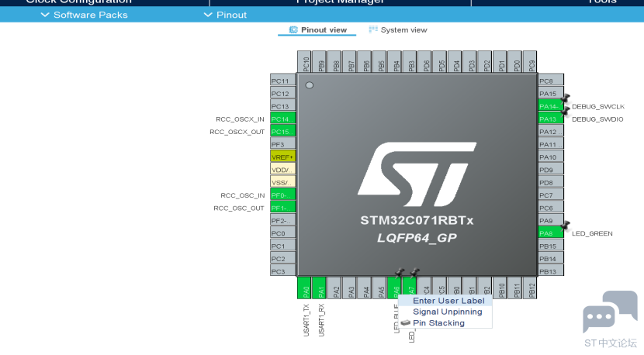The height and width of the screenshot is (355, 644).
Task: Expand the Software Packs dropdown
Action: [x=85, y=15]
